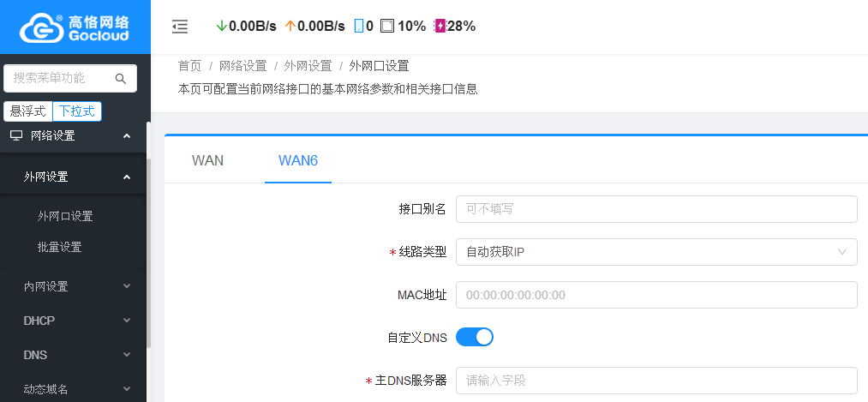Expand the 内网设置 submenu
Viewport: 868px width, 402px height.
[75, 286]
